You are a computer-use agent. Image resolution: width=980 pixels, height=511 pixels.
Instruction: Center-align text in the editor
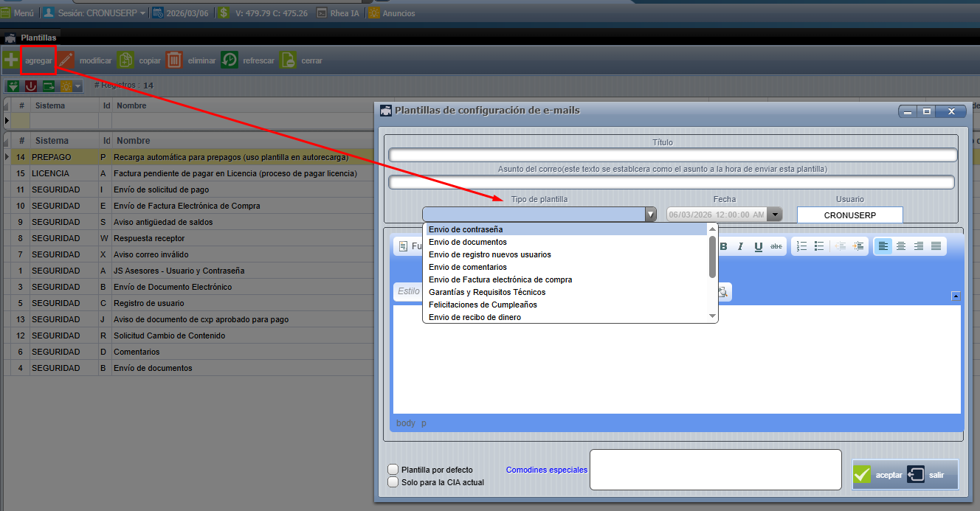pyautogui.click(x=900, y=246)
